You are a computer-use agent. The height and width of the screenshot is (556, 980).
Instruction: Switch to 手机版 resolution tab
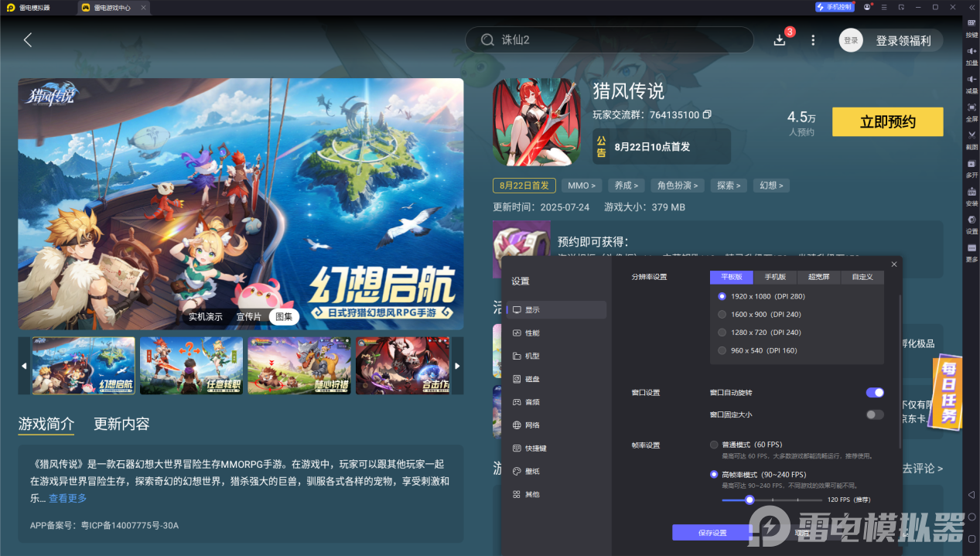click(x=775, y=277)
